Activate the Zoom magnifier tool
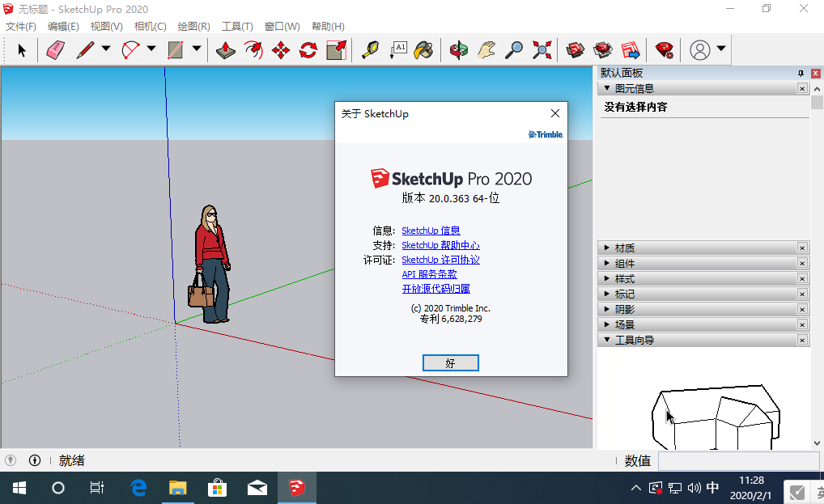 [514, 50]
